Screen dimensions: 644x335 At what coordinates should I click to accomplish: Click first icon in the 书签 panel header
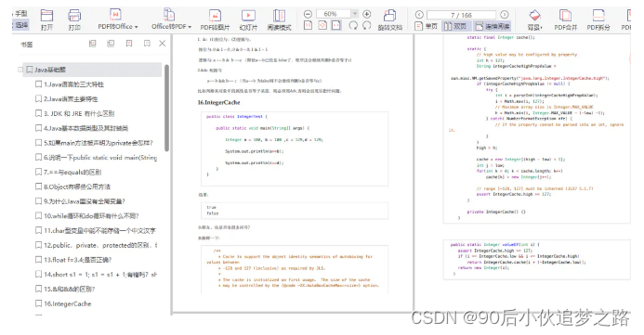click(93, 44)
